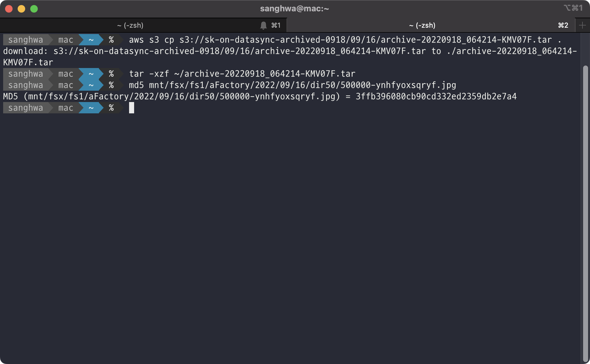Image resolution: width=590 pixels, height=364 pixels.
Task: Click the bell icon in the first tab
Action: pyautogui.click(x=264, y=26)
